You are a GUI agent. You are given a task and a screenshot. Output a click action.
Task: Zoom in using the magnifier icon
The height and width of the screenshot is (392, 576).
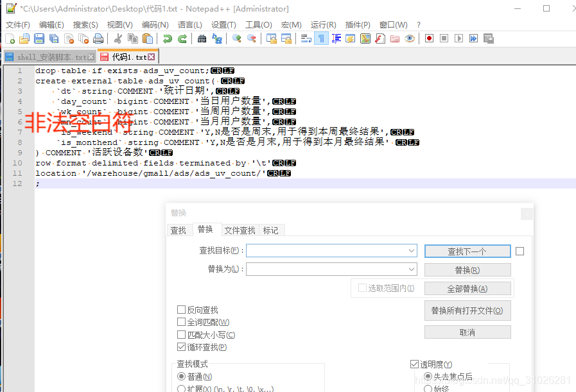click(x=236, y=38)
